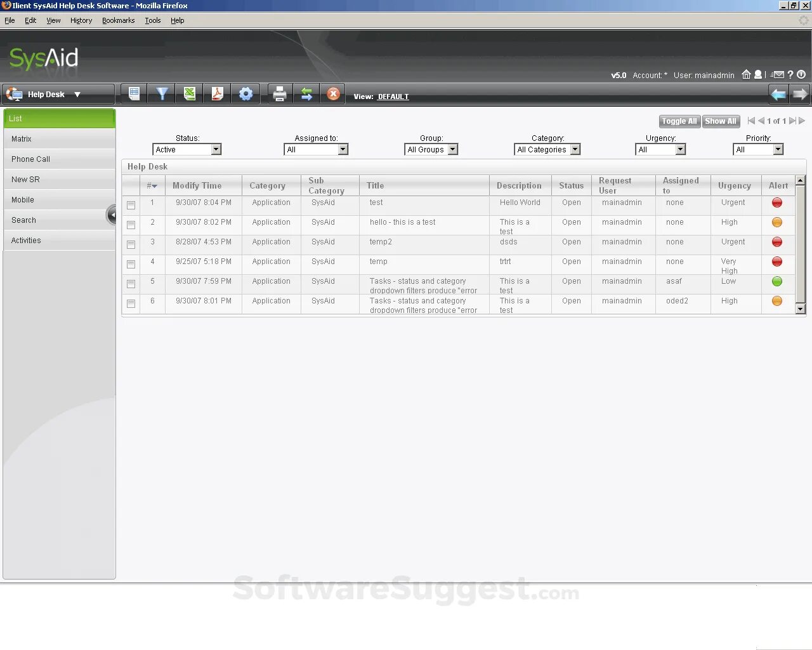Click the envelope message icon
Image resolution: width=812 pixels, height=650 pixels.
(778, 74)
